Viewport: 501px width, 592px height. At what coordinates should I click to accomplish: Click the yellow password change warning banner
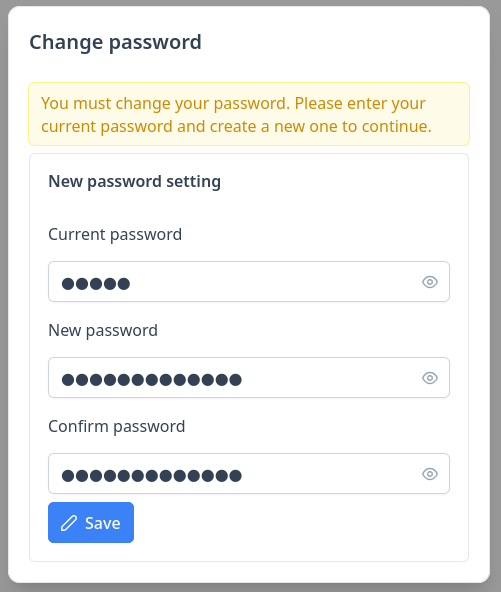click(249, 114)
